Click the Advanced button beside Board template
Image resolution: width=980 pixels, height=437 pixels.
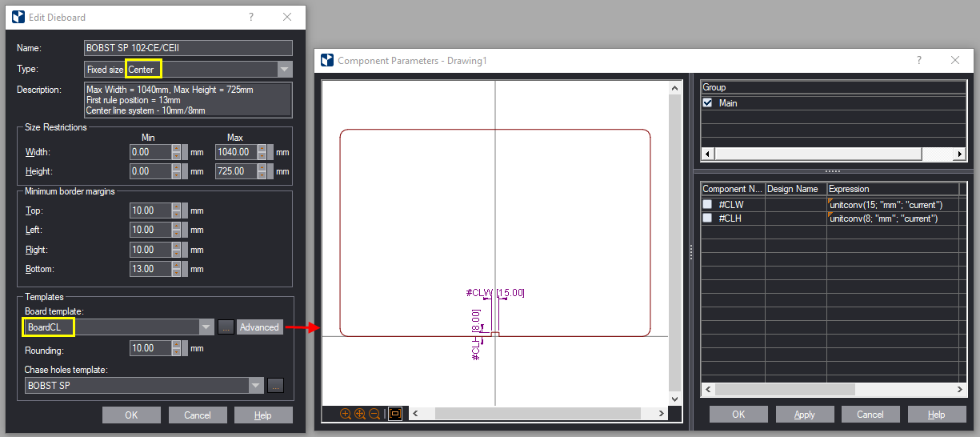260,327
